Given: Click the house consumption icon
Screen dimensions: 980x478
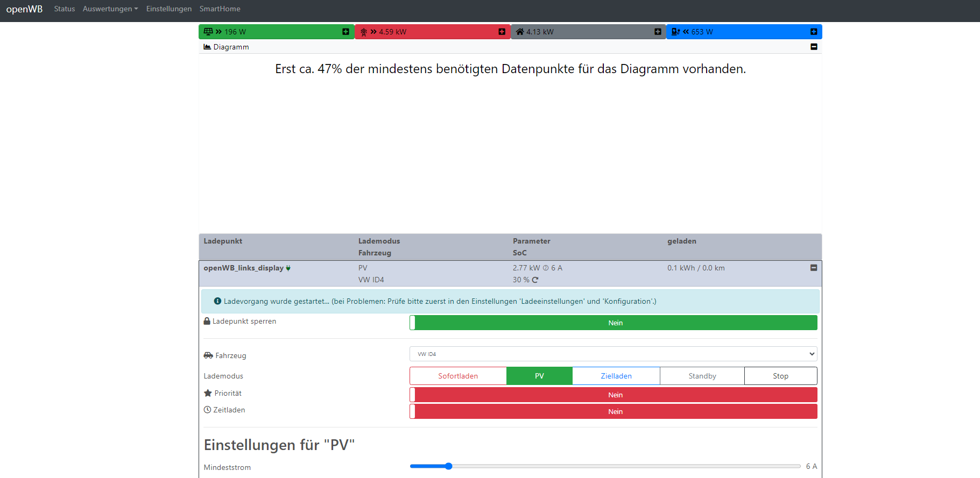Looking at the screenshot, I should (x=520, y=32).
